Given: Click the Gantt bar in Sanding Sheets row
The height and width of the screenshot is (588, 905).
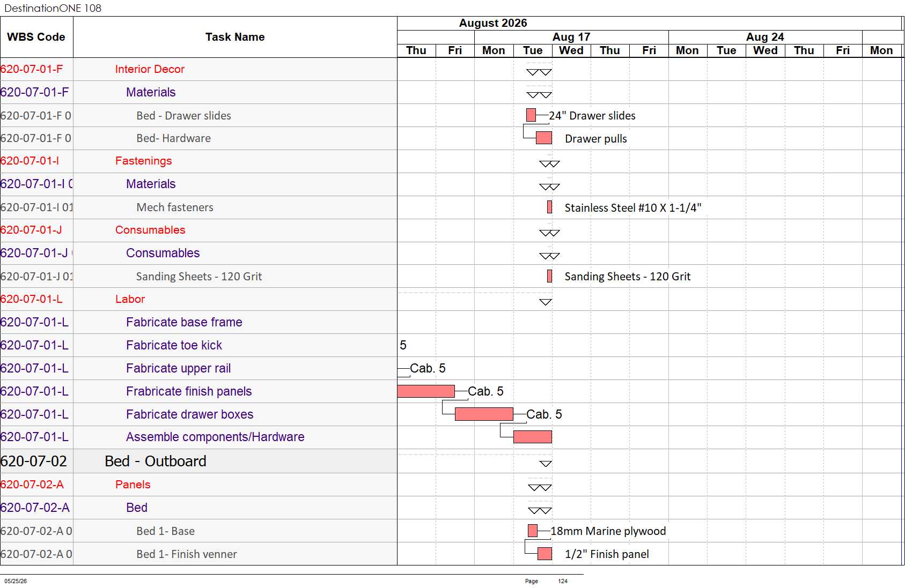Looking at the screenshot, I should pos(549,276).
